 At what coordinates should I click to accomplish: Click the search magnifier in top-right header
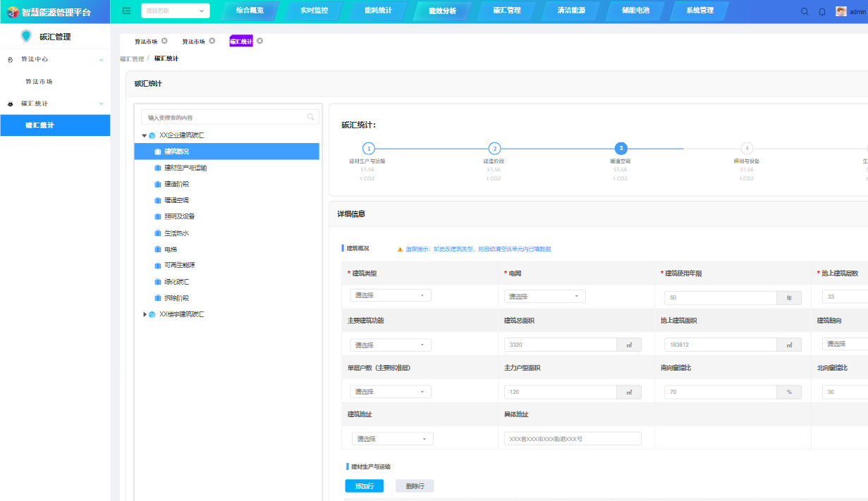[805, 11]
